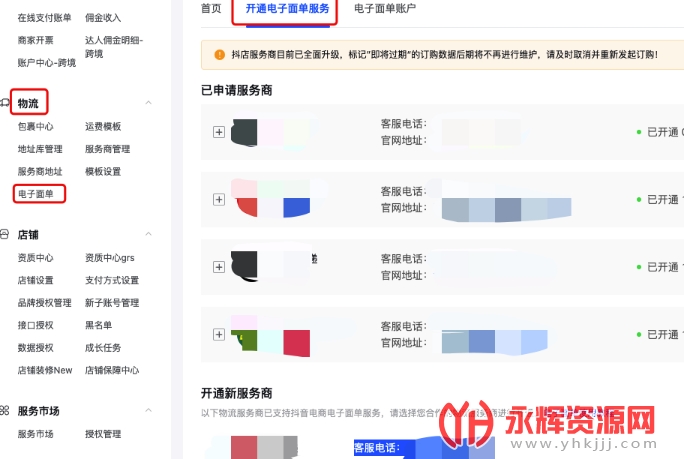
Task: Click green-red logo of fourth provider
Action: 270,336
